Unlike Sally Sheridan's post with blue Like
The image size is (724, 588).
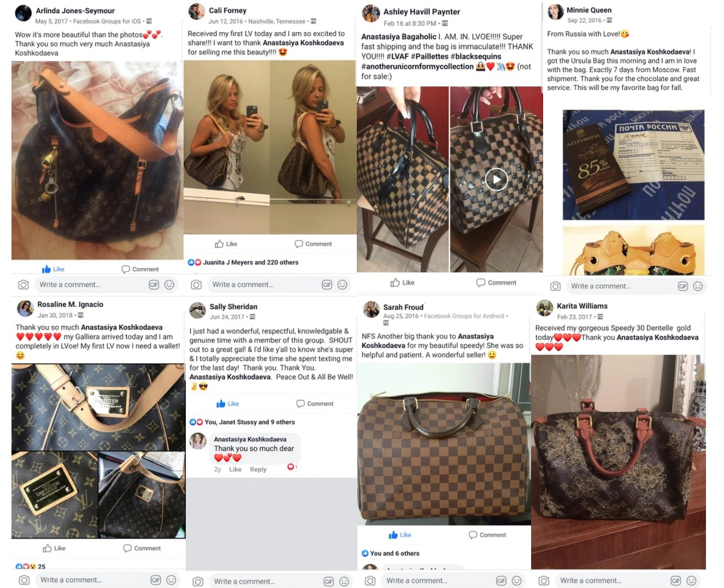tap(228, 403)
